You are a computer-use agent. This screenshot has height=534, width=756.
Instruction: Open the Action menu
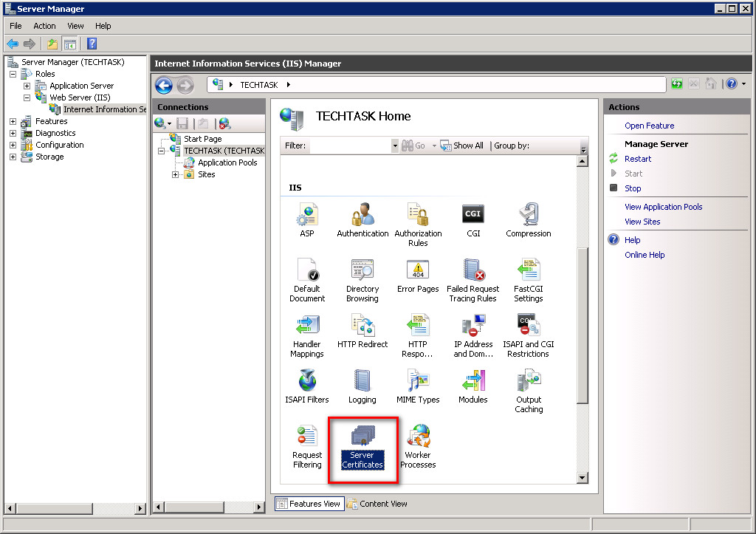coord(44,26)
